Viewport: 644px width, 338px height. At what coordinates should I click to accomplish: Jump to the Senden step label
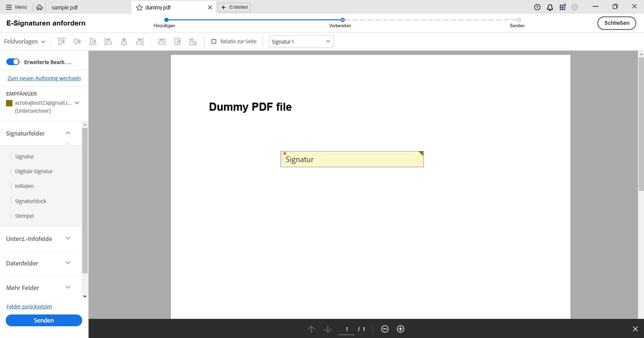pyautogui.click(x=517, y=26)
